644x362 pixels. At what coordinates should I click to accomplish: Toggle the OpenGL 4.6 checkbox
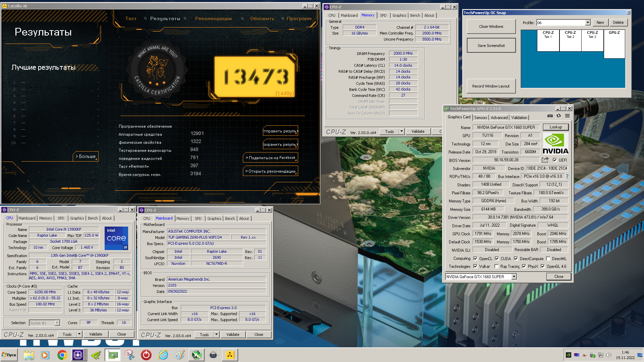[x=543, y=266]
